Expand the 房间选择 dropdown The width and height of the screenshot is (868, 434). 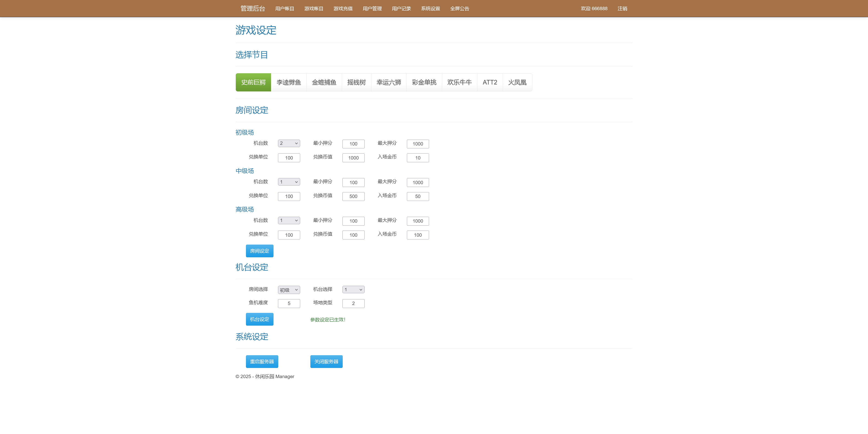[288, 289]
